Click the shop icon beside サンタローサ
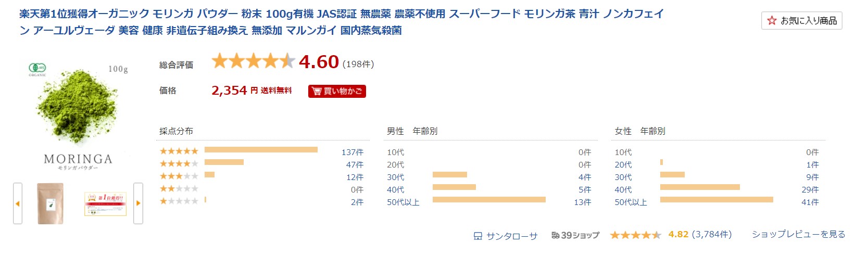 477,236
